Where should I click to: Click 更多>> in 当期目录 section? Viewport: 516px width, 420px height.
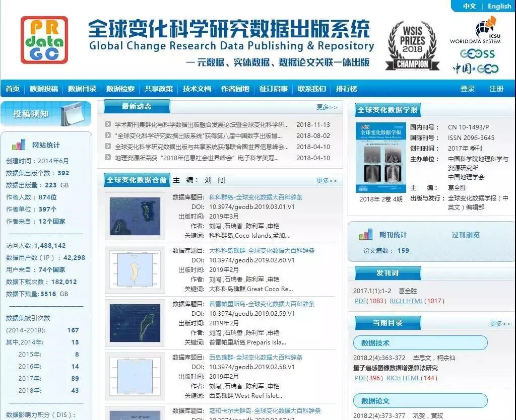click(500, 324)
